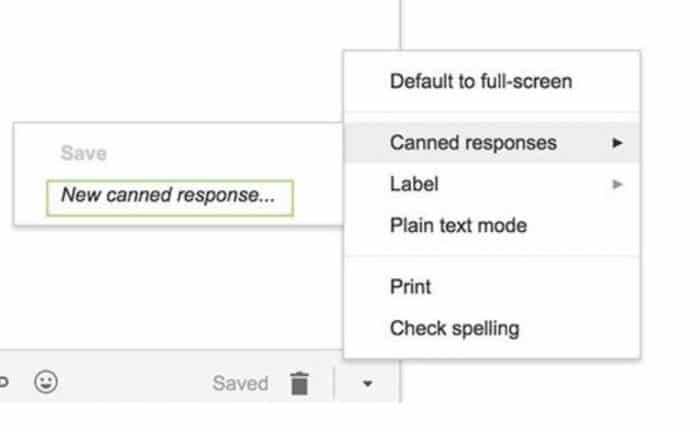Toggle Plain text mode

click(457, 225)
